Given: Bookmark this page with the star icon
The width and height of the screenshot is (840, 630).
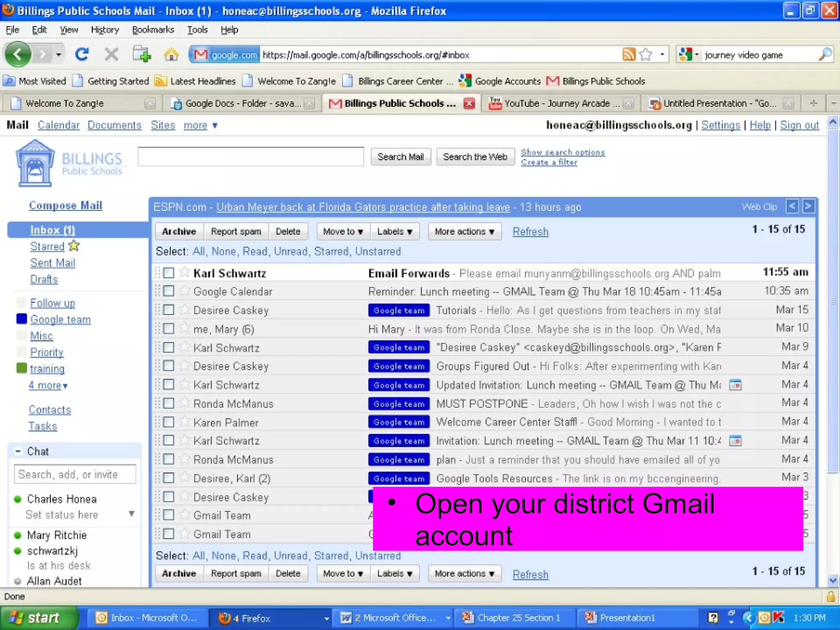Looking at the screenshot, I should [x=646, y=54].
